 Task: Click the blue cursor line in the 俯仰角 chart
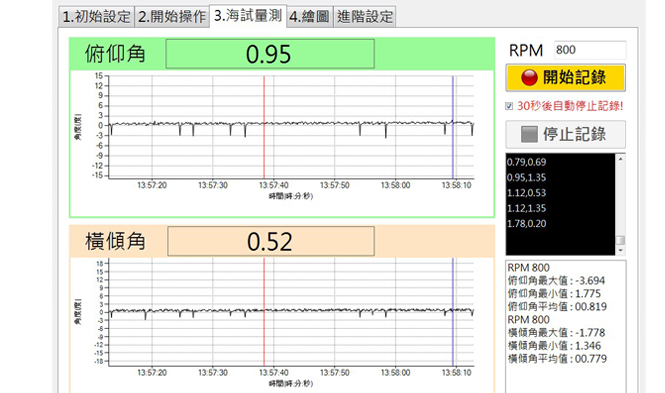[x=453, y=127]
